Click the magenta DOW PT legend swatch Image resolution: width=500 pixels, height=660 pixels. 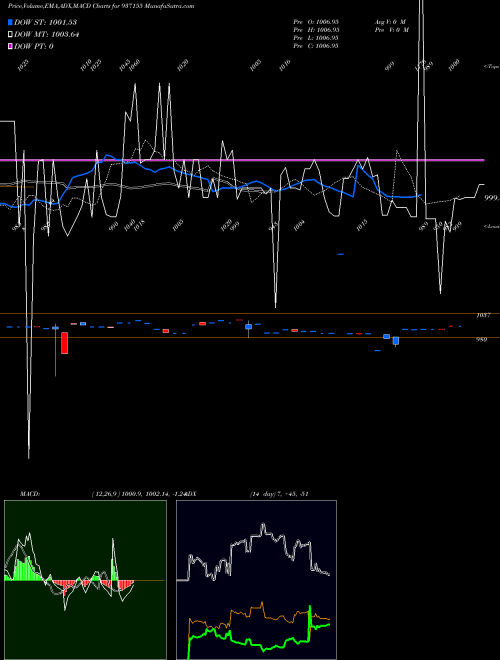(x=11, y=46)
